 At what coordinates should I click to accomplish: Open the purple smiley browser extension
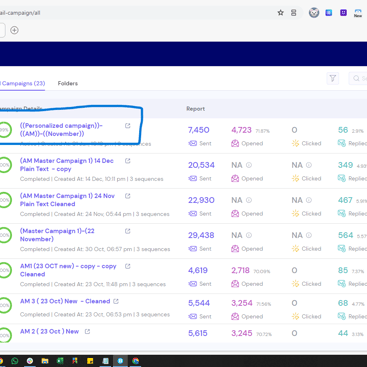pyautogui.click(x=343, y=13)
